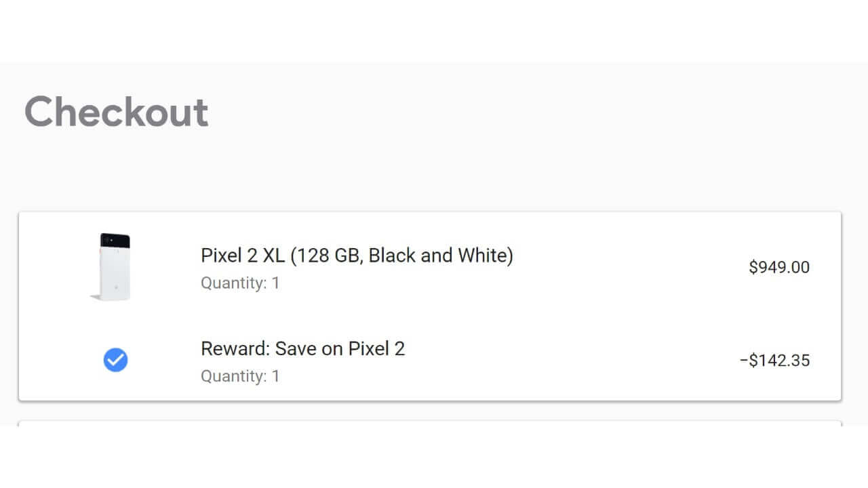Click empty gray area right of Checkout heading
Screen dimensions: 868x488
pos(529,112)
